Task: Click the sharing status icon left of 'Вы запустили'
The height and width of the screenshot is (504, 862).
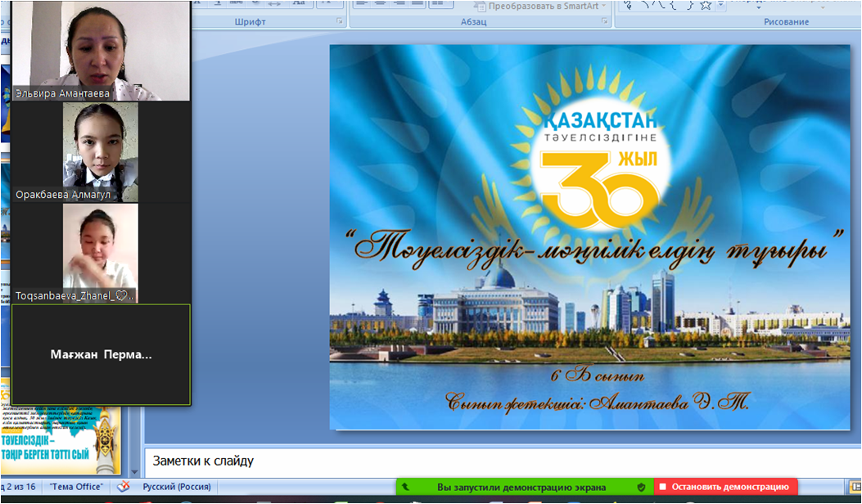Action: click(406, 487)
